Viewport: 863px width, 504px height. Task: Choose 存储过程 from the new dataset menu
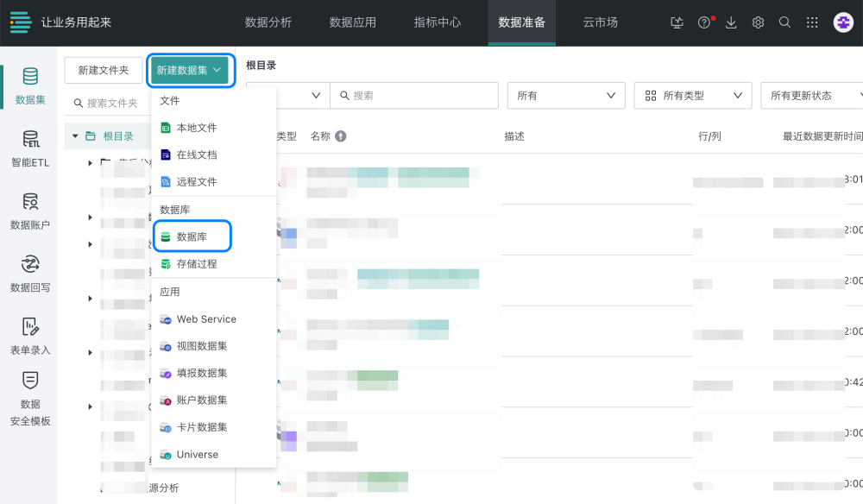[213, 264]
